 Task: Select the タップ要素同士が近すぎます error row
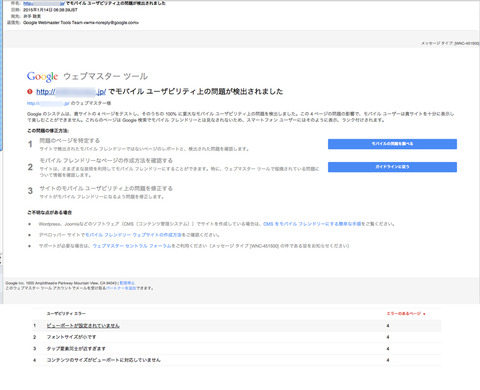(237, 349)
